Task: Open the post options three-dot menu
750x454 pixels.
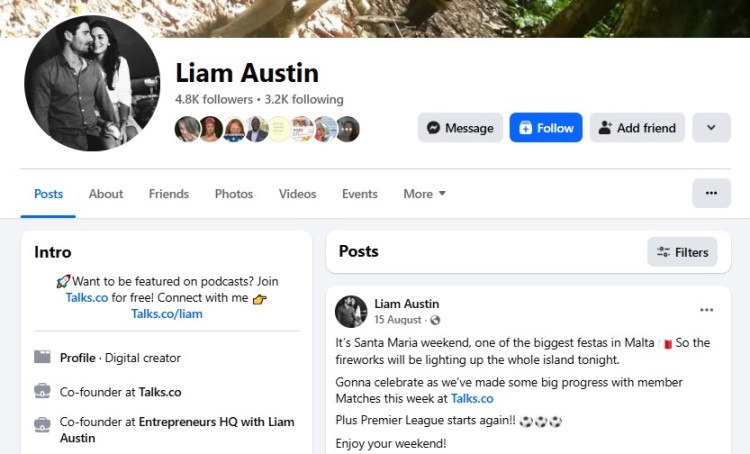Action: click(706, 310)
